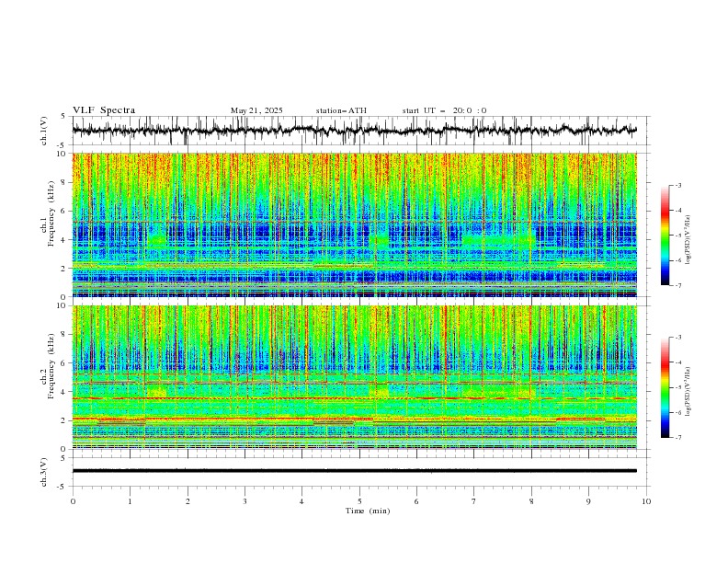
Task: Click the 'start UT = 20:0 :0' label
Action: [444, 110]
